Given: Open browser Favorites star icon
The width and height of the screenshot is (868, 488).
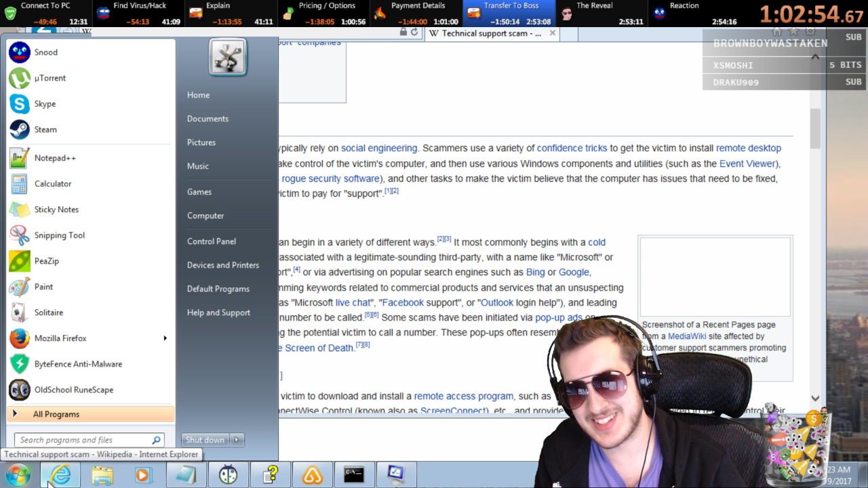Looking at the screenshot, I should [793, 32].
